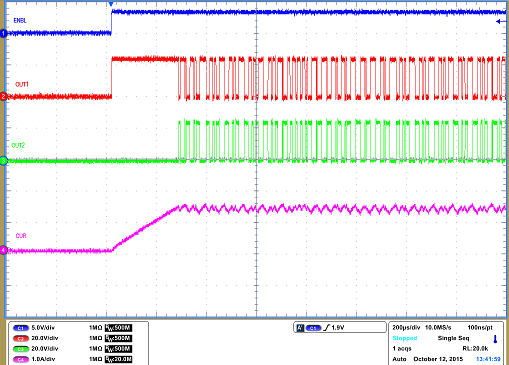Click the red C2 channel badge
This screenshot has width=509, height=365.
click(x=21, y=339)
